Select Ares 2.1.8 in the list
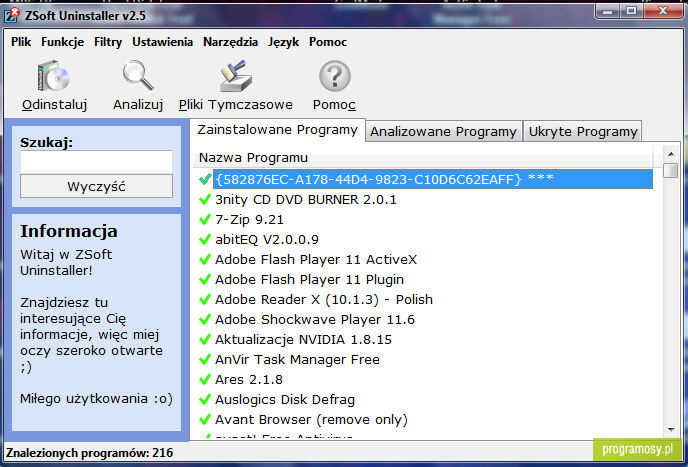The width and height of the screenshot is (688, 467). [x=249, y=379]
